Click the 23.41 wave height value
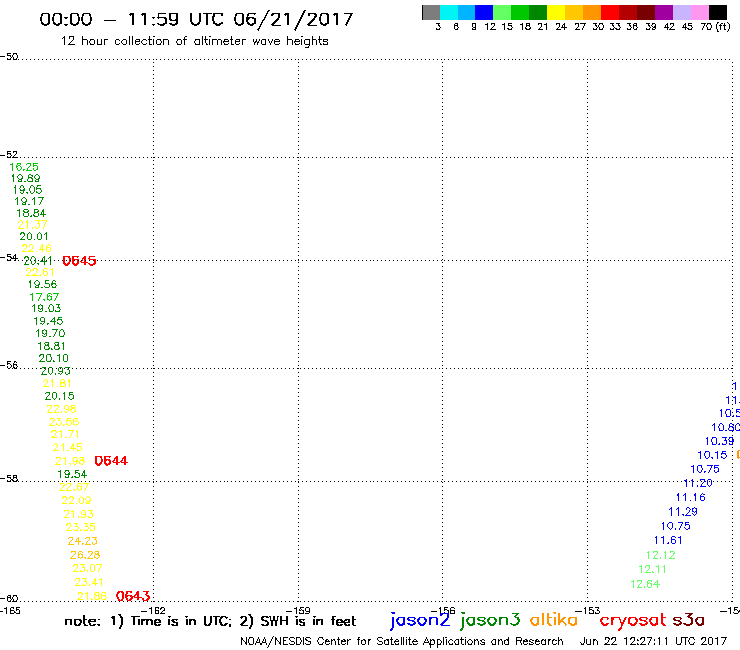 point(89,582)
